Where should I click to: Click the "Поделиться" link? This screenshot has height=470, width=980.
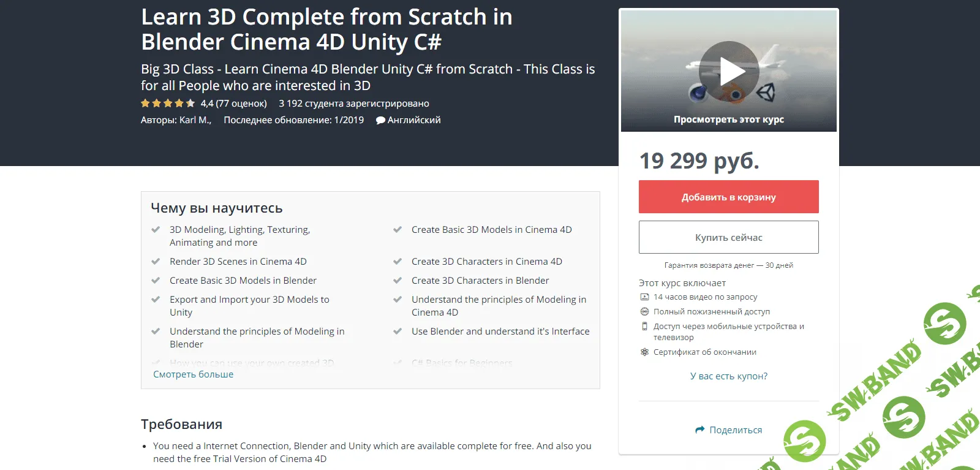(x=736, y=430)
